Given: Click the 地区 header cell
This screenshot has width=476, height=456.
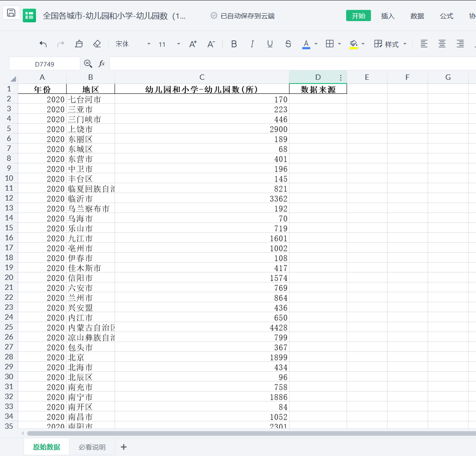Looking at the screenshot, I should (91, 89).
